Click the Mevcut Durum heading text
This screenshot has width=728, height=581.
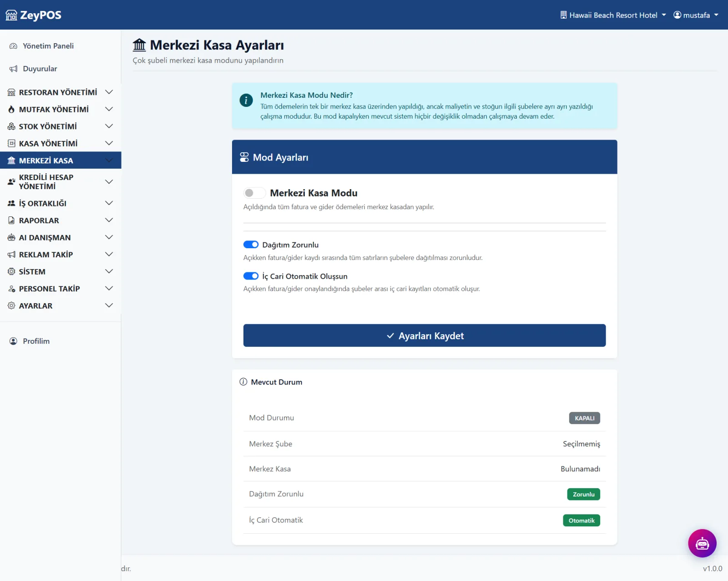[277, 382]
